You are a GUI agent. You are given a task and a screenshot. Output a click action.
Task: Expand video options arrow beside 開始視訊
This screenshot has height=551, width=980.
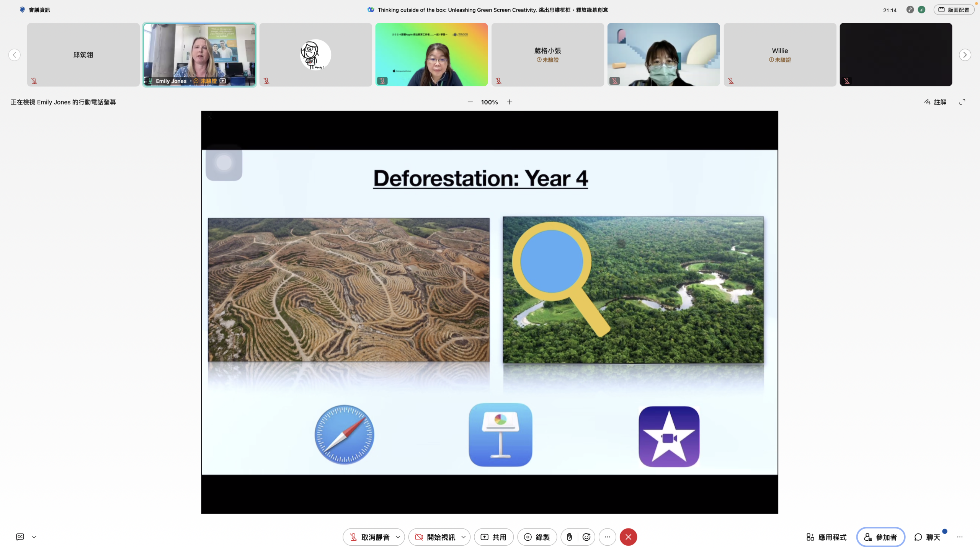tap(463, 537)
